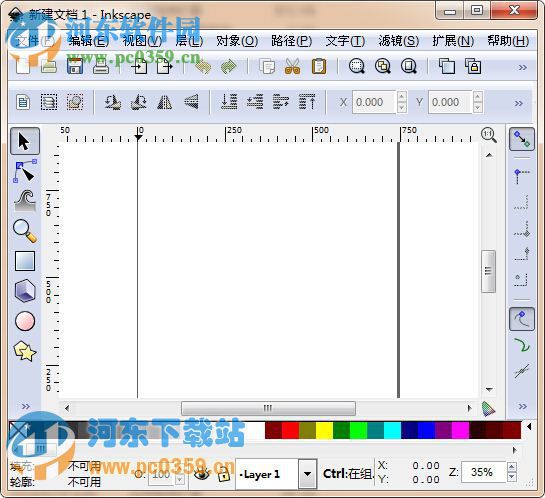Click the Paste clipboard icon
This screenshot has height=498, width=545.
[x=319, y=66]
